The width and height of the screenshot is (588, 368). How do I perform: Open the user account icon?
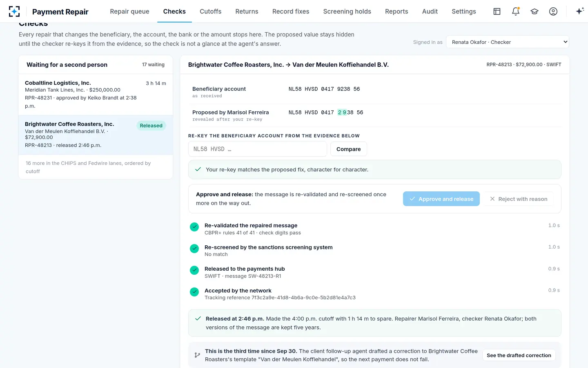click(553, 11)
